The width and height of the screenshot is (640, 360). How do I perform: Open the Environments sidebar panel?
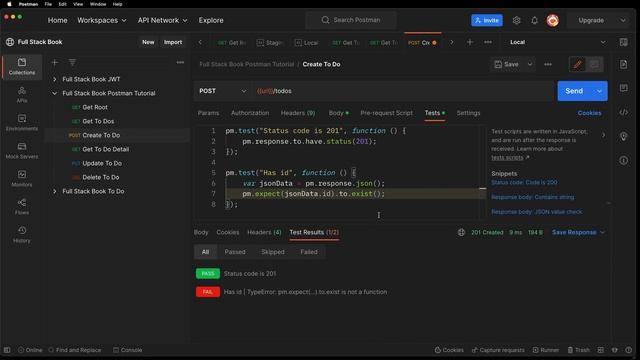click(22, 122)
